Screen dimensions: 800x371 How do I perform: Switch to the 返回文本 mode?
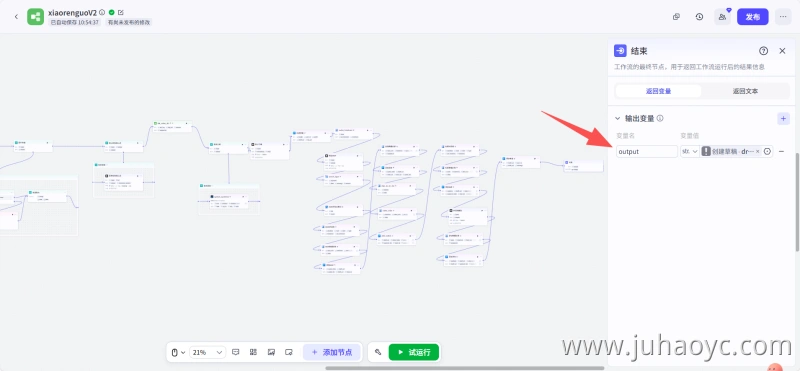click(745, 91)
